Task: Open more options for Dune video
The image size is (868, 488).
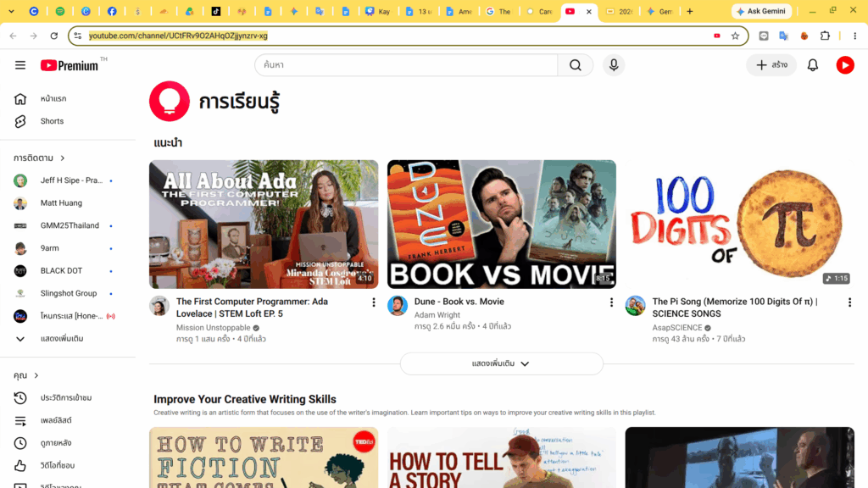Action: tap(611, 302)
